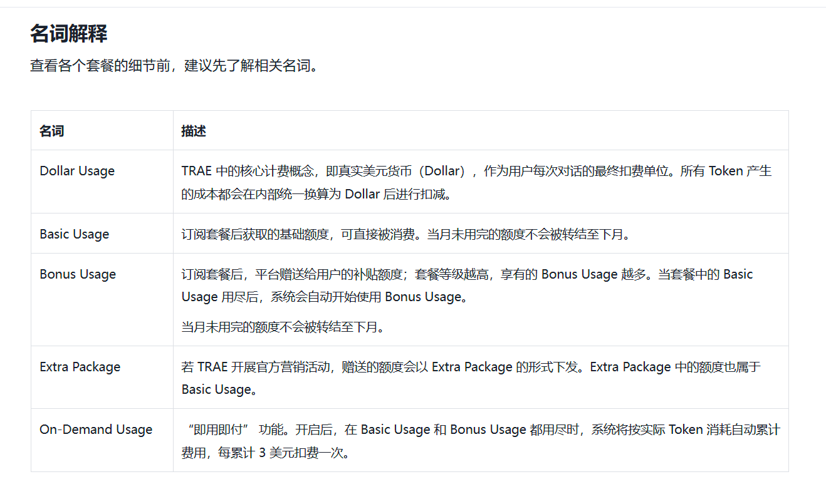Select the 名词 column header cell
This screenshot has height=504, width=826.
coord(102,131)
